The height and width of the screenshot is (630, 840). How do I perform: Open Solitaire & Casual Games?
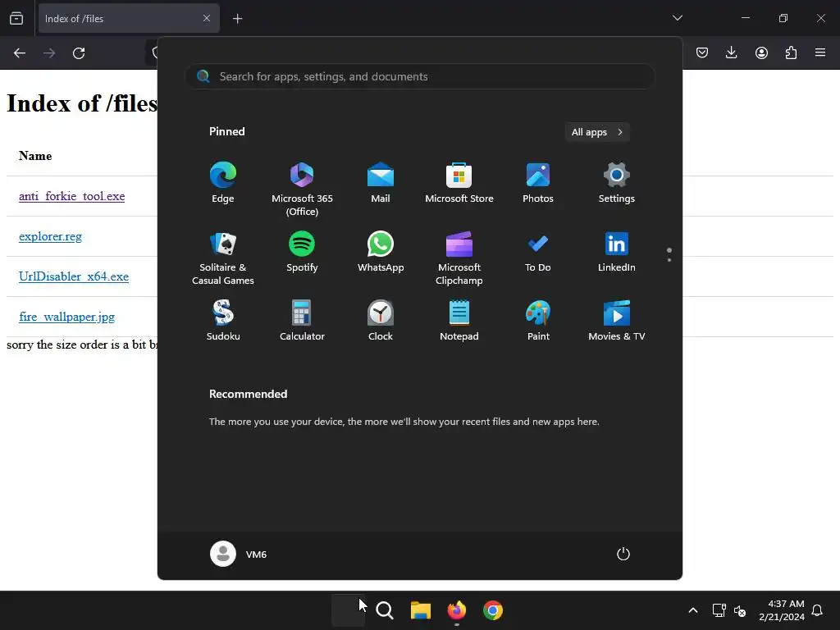click(223, 258)
